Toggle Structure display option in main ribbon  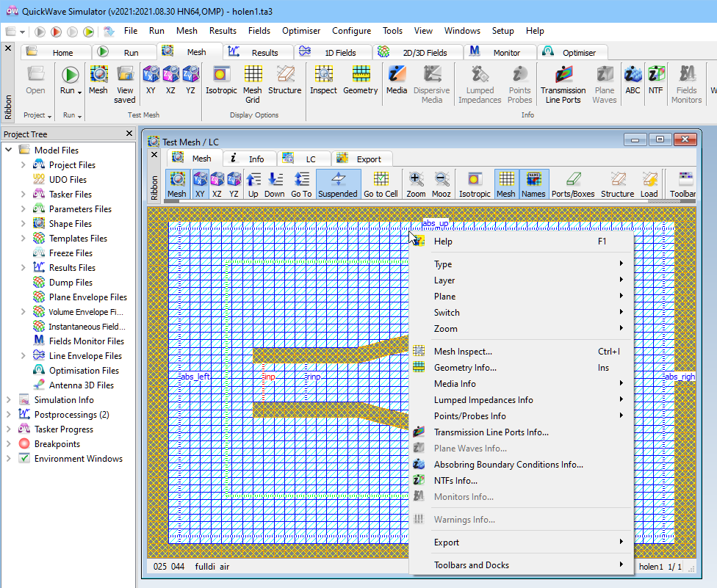284,80
